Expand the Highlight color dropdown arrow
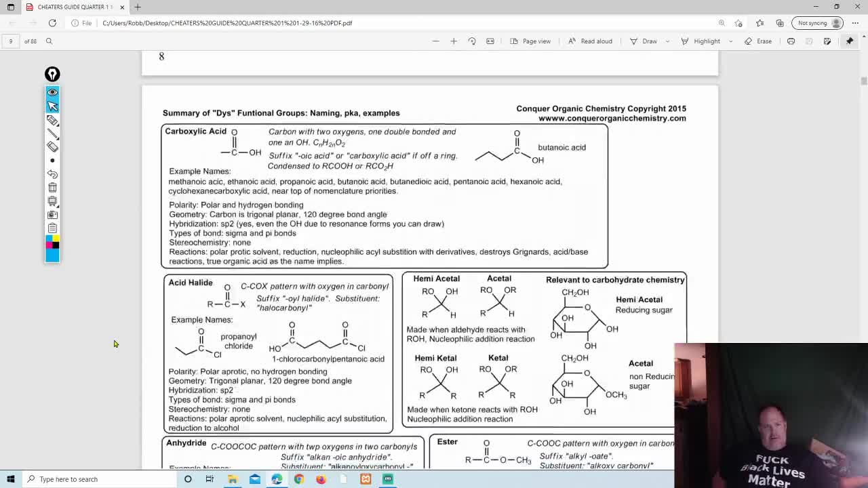The image size is (868, 488). (730, 41)
